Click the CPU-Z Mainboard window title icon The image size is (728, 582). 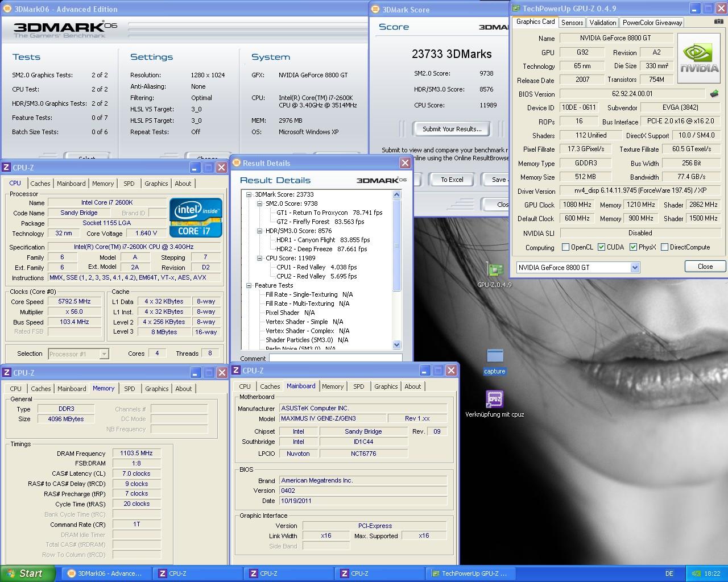(237, 370)
